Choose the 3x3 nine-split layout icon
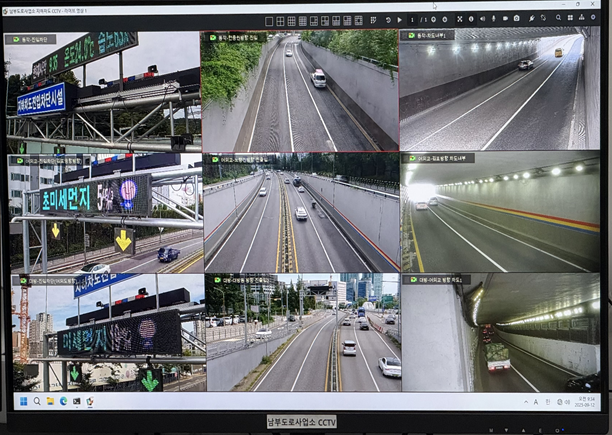Viewport: 612px width, 435px height. [291, 20]
